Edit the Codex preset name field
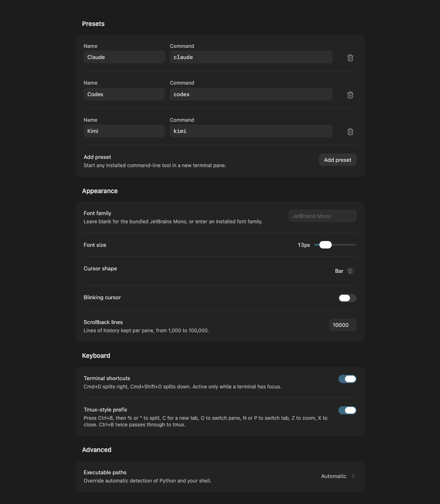Viewport: 440px width, 504px height. 124,94
